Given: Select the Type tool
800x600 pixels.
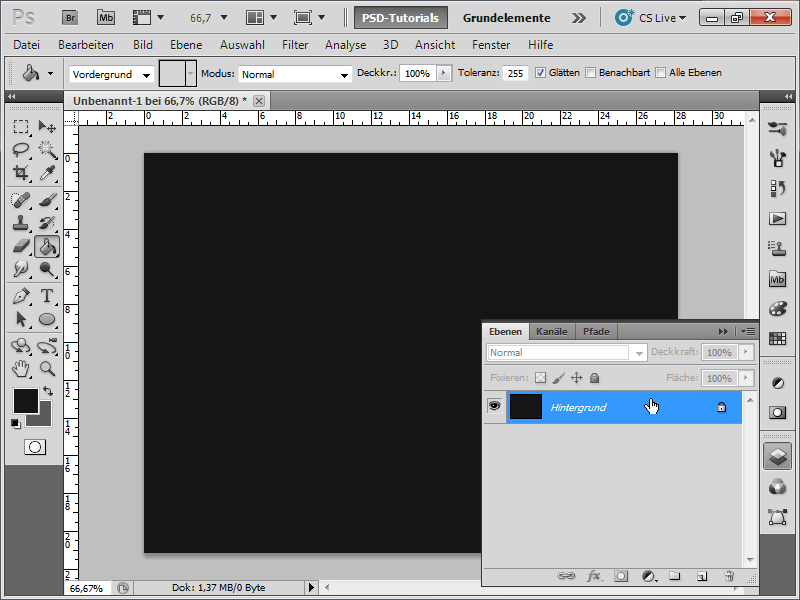Looking at the screenshot, I should coord(47,296).
